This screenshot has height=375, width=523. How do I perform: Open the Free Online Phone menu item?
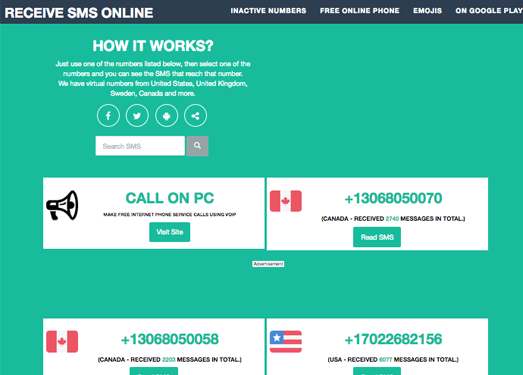pyautogui.click(x=360, y=11)
